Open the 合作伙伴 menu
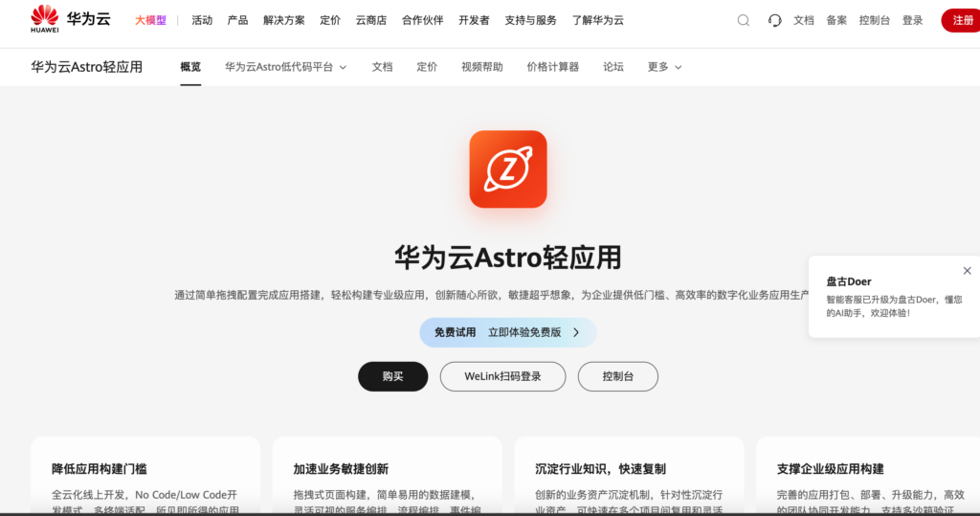 (422, 20)
